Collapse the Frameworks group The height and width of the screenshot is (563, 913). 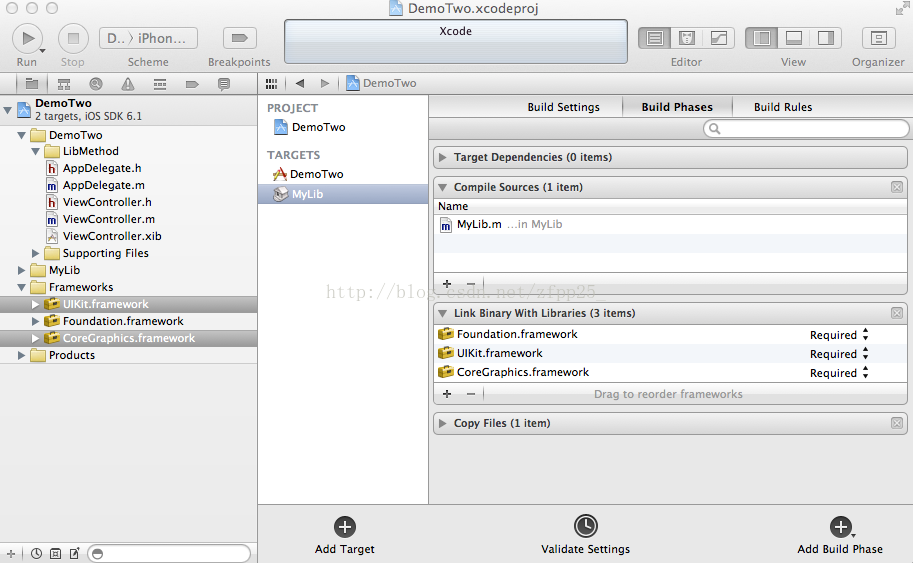click(x=22, y=287)
